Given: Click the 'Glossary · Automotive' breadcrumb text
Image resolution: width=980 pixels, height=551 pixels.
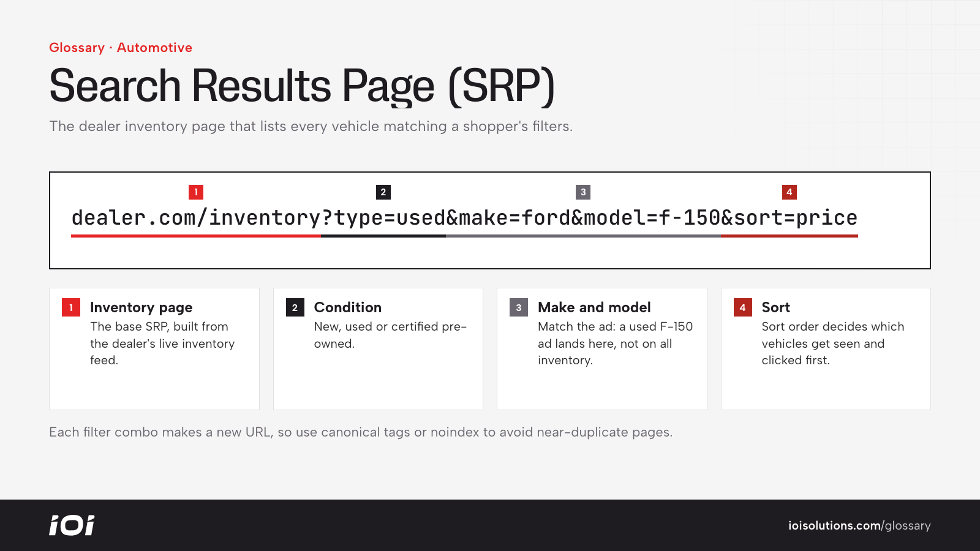Looking at the screenshot, I should pos(121,48).
